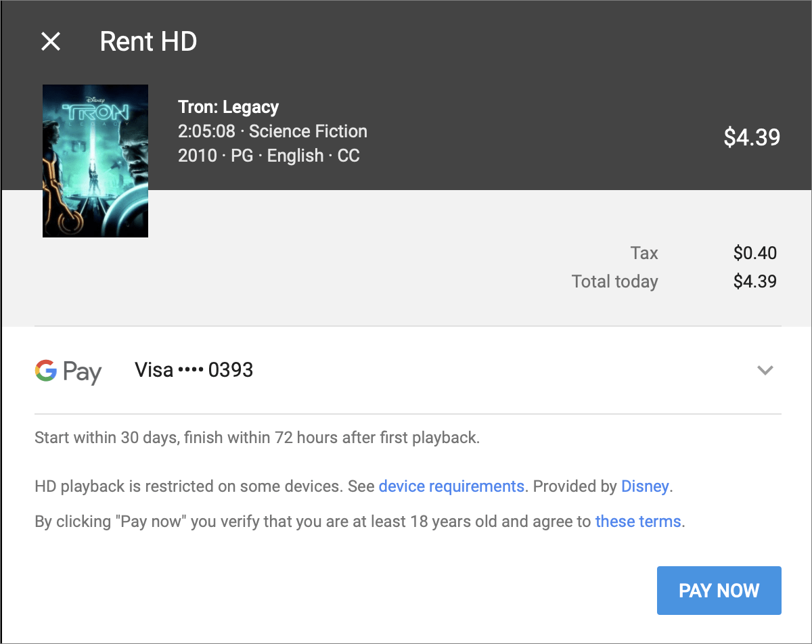Click the PAY NOW button
Viewport: 812px width, 644px height.
tap(719, 590)
